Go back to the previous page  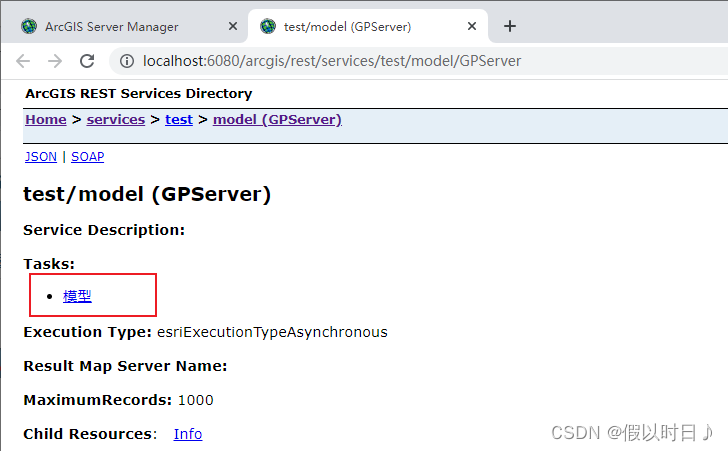[x=23, y=61]
